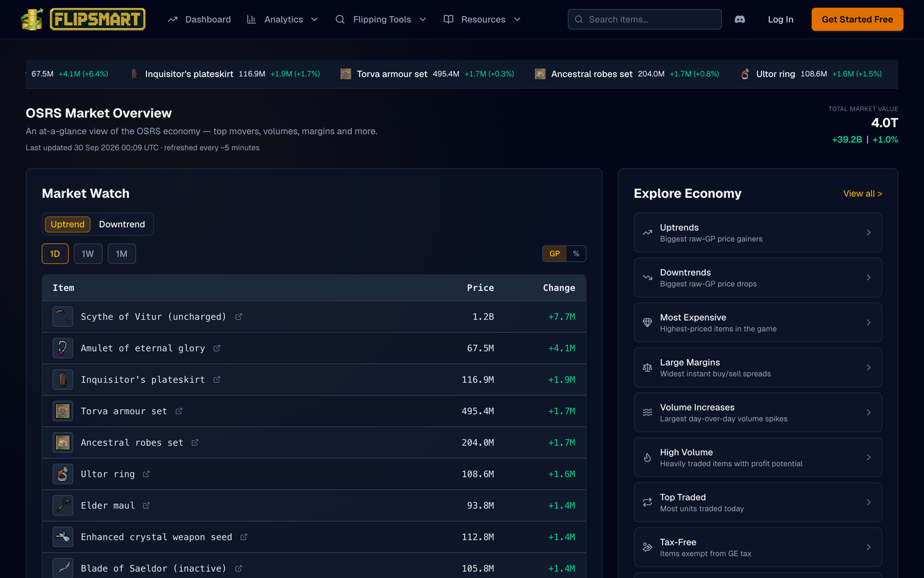Click the Scythe of Vitur item icon

[x=63, y=317]
